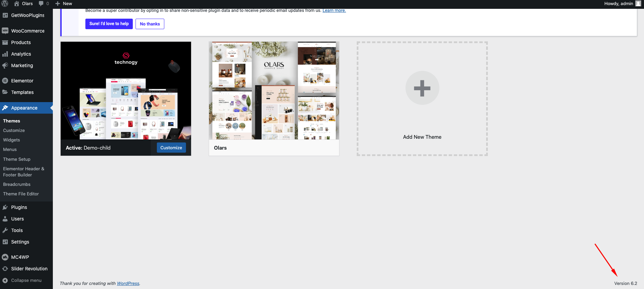
Task: Open the comments bubble icon
Action: 41,3
